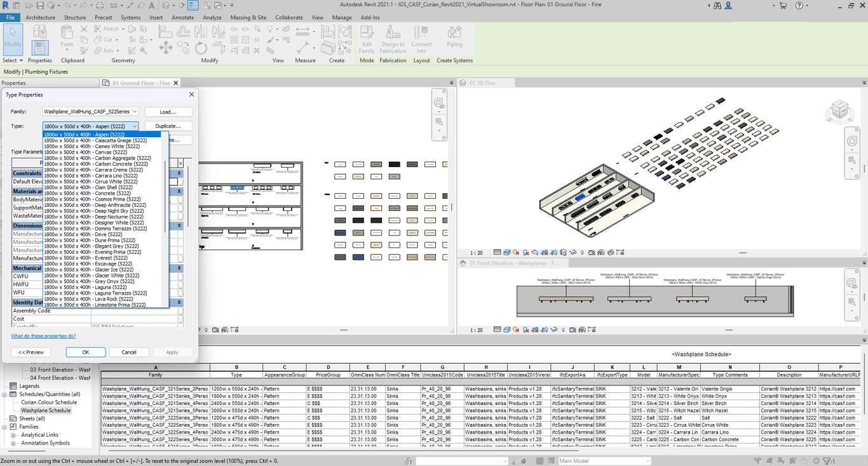This screenshot has width=868, height=466.
Task: Click the Load... button for family
Action: pyautogui.click(x=168, y=112)
